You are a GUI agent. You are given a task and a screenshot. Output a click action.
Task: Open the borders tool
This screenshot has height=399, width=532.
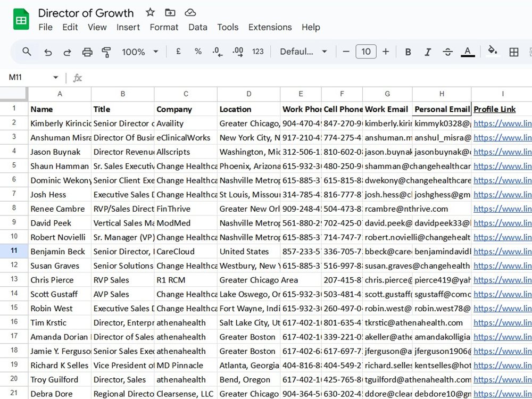(x=514, y=52)
